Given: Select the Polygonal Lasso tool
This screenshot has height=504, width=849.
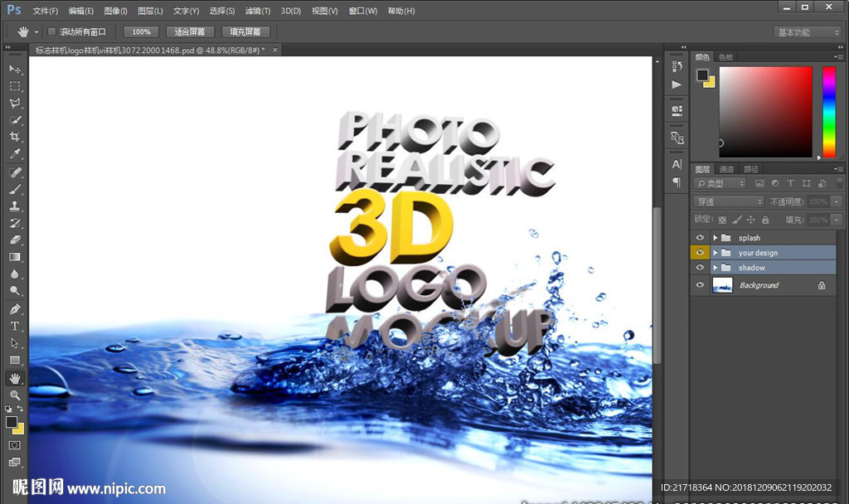Looking at the screenshot, I should point(15,103).
